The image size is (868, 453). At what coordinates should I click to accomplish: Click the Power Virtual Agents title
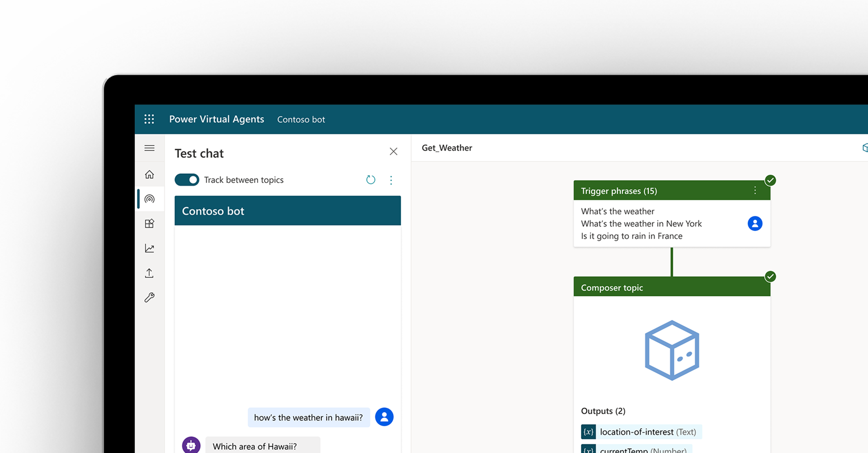[x=217, y=119]
